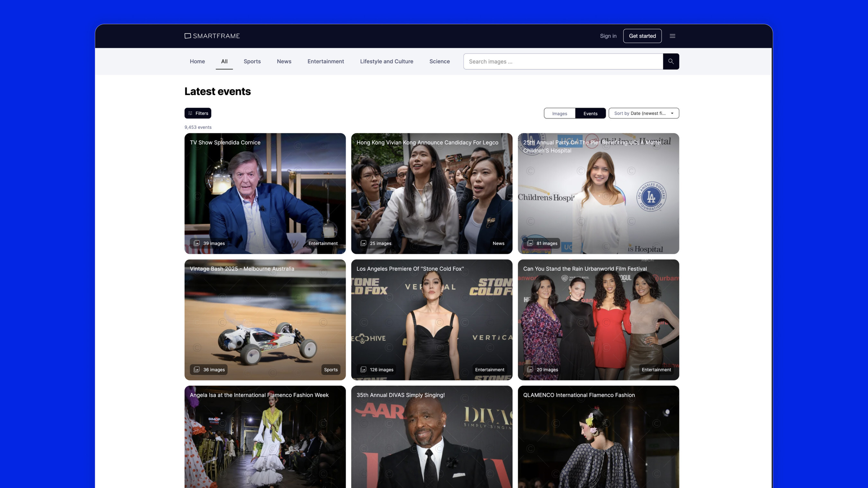Go to Lifestyle and Culture tab

click(386, 61)
